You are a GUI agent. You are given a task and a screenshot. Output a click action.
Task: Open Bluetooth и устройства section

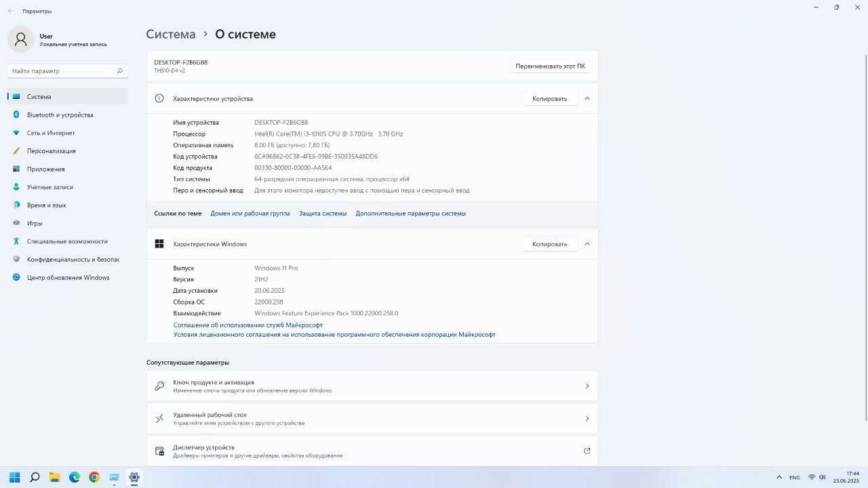coord(68,115)
